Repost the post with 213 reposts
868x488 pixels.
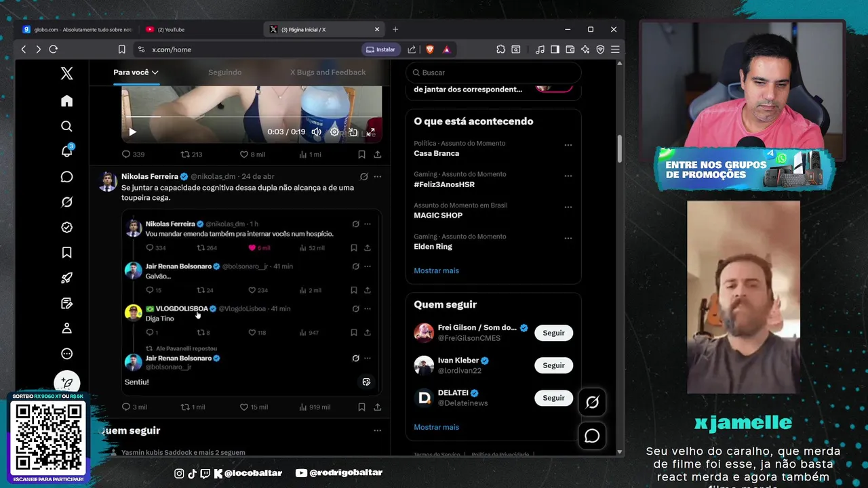pyautogui.click(x=191, y=155)
